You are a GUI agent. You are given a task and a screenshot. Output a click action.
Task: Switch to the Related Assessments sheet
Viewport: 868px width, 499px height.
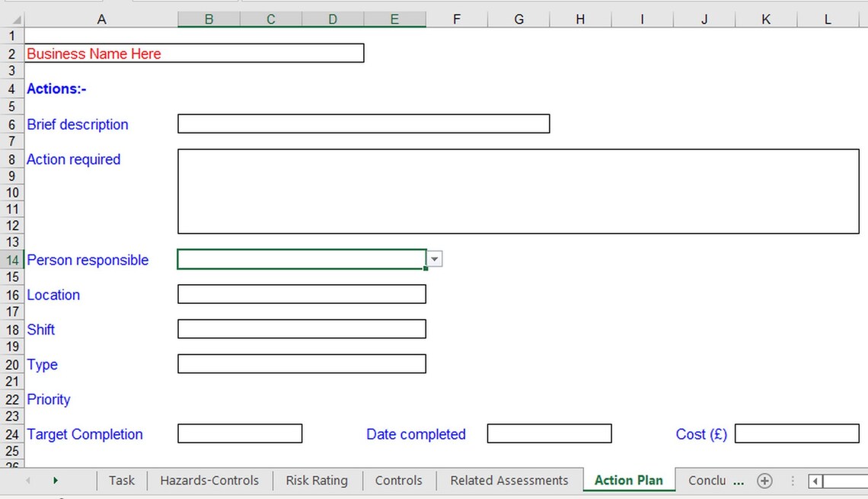[509, 481]
